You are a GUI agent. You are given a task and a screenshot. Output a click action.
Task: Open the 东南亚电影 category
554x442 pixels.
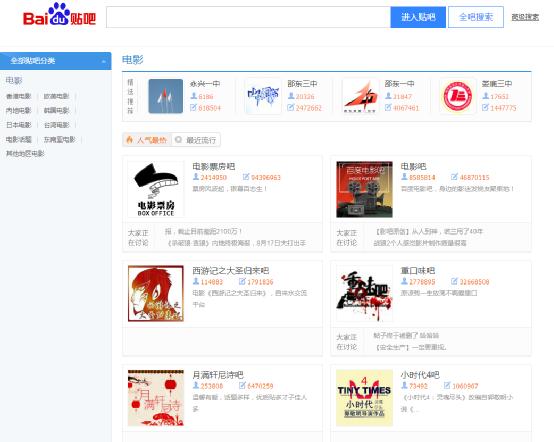click(59, 140)
